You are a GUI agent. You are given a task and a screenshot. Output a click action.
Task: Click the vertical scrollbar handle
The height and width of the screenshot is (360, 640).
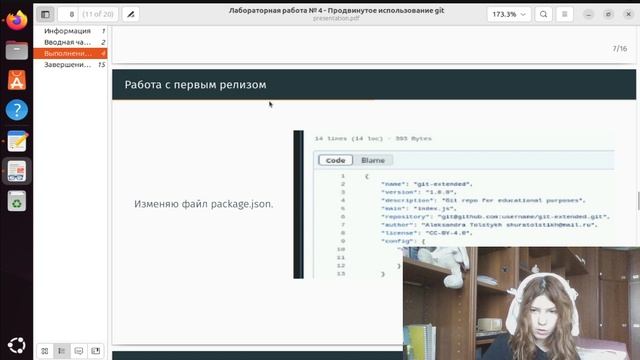pos(638,201)
